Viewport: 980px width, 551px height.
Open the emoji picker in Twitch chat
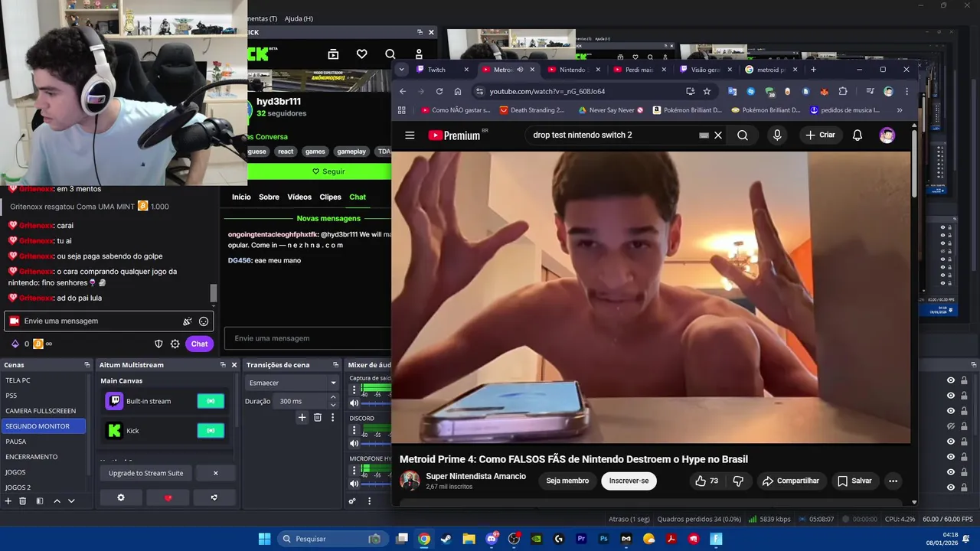[x=204, y=321]
